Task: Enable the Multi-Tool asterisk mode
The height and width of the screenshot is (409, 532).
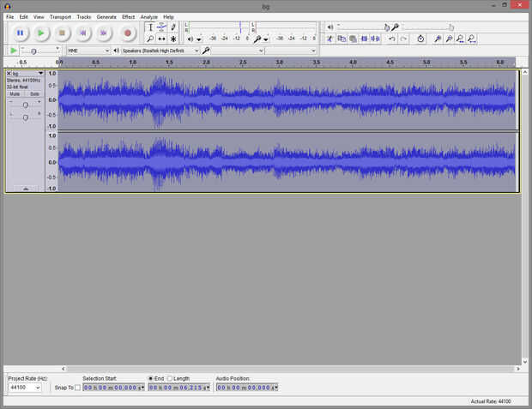Action: tap(173, 39)
